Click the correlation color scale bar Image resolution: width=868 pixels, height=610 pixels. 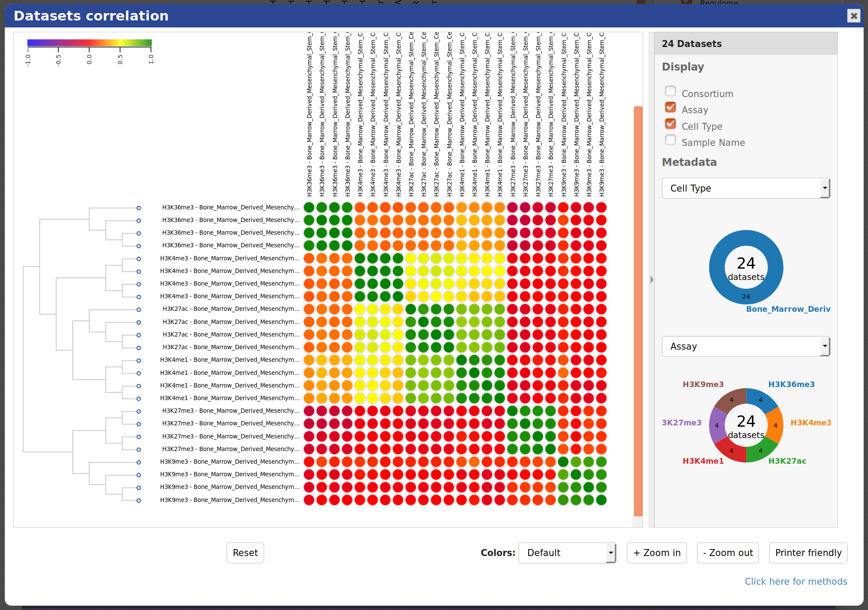tap(89, 43)
